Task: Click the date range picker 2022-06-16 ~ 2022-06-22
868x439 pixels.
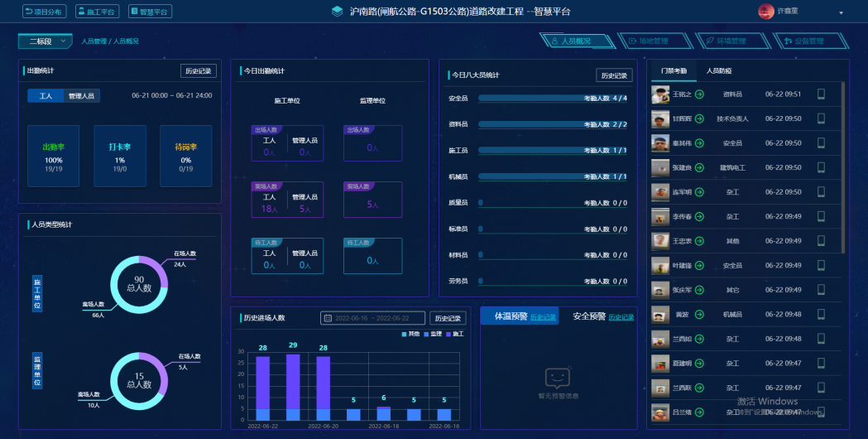Action: [372, 318]
